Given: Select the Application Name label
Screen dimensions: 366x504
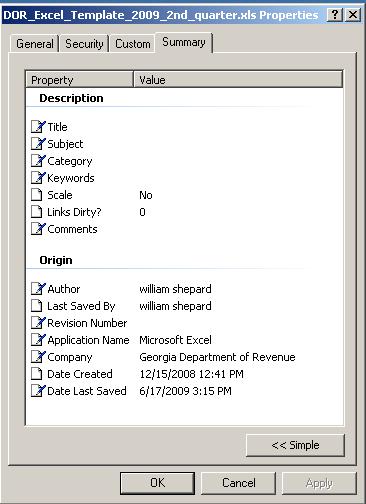Looking at the screenshot, I should pyautogui.click(x=88, y=340).
